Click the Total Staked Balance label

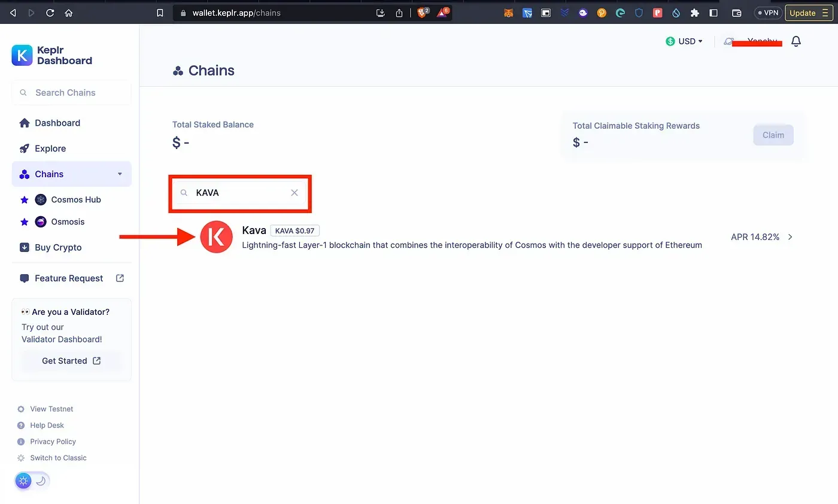pos(213,125)
